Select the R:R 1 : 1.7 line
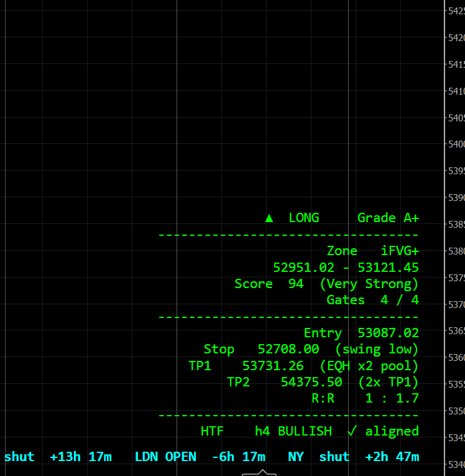 (365, 398)
